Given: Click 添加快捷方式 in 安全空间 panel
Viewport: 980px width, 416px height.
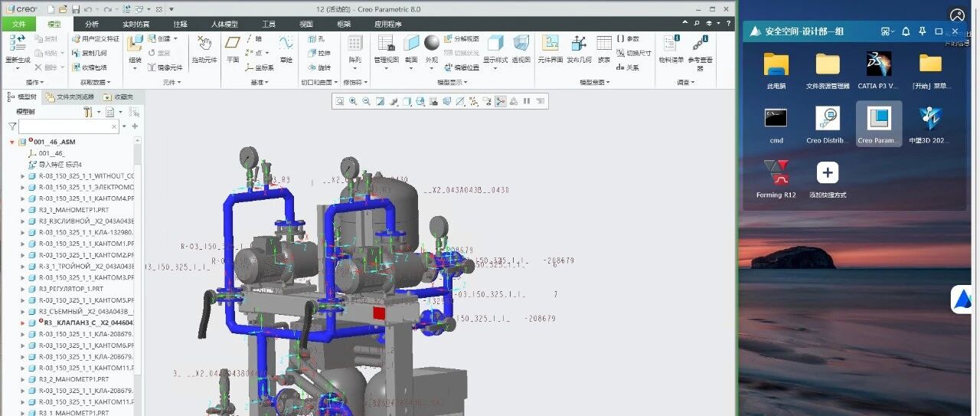Looking at the screenshot, I should pyautogui.click(x=828, y=180).
